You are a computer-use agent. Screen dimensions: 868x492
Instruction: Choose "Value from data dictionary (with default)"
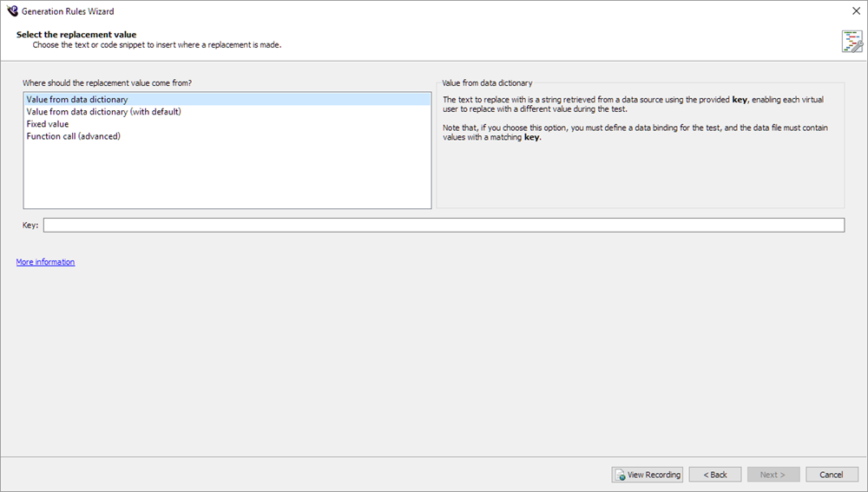(103, 112)
